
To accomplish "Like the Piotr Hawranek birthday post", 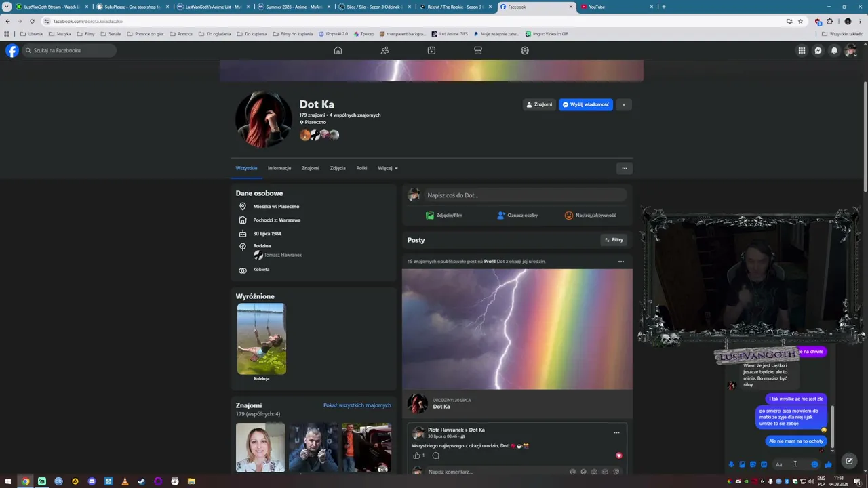I will coord(416,455).
